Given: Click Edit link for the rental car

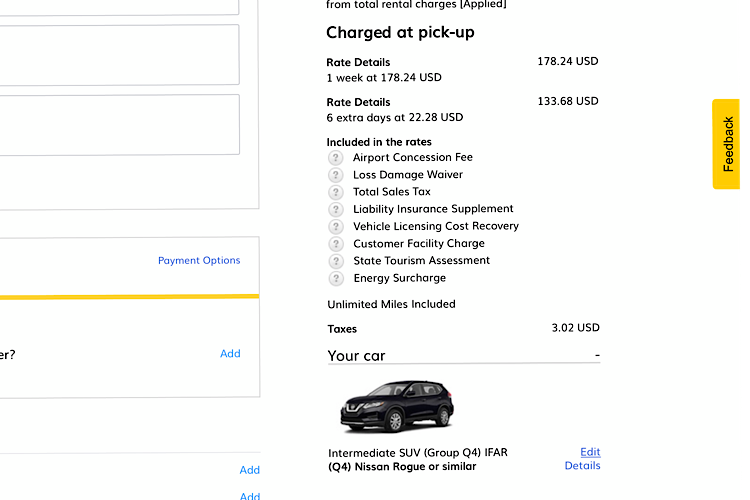Looking at the screenshot, I should 590,452.
